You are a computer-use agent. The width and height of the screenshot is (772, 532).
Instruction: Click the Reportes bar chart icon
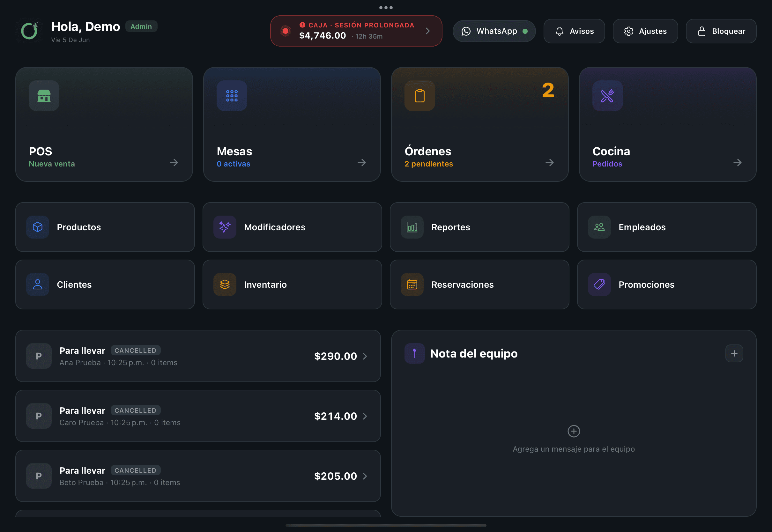[412, 227]
